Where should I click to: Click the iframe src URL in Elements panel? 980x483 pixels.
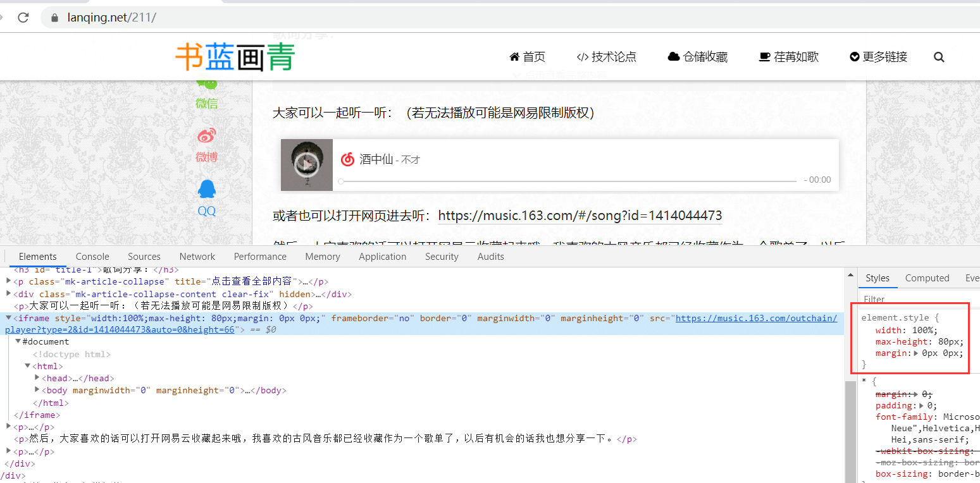click(756, 318)
